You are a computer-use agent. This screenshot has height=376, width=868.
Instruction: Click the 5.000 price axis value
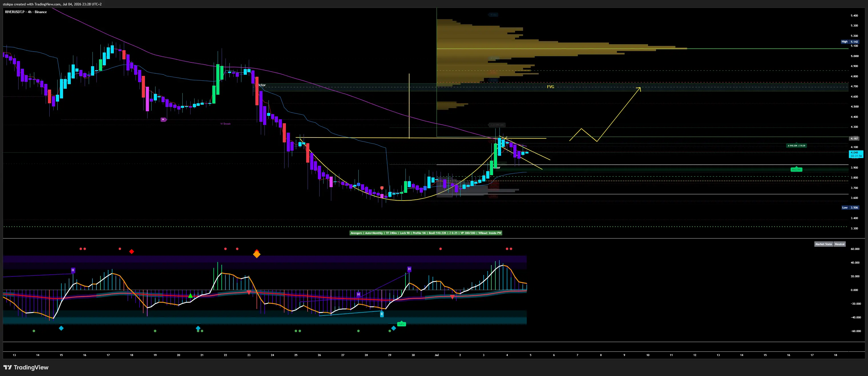pos(854,56)
